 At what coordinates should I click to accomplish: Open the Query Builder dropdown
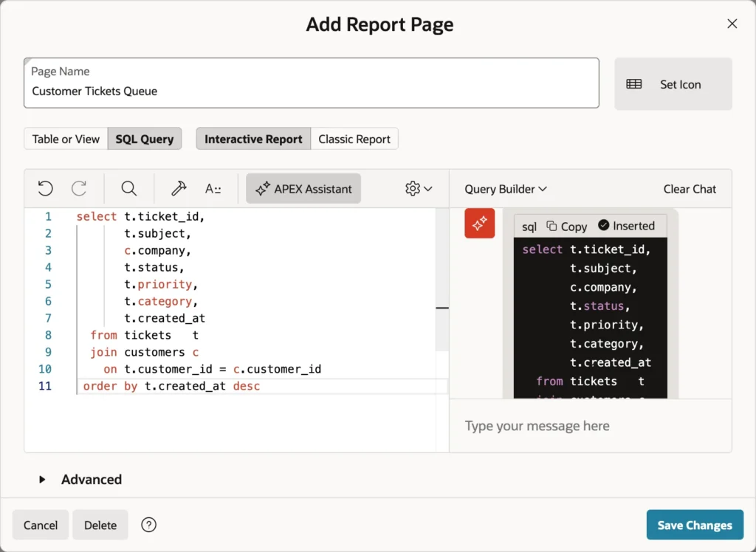click(505, 189)
